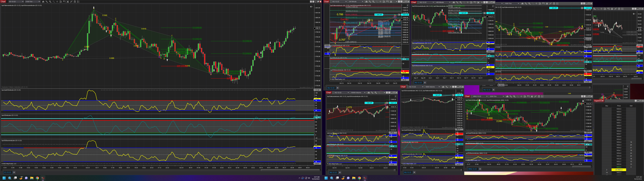Open Google Chrome from the taskbar
644x181 pixels.
37,178
